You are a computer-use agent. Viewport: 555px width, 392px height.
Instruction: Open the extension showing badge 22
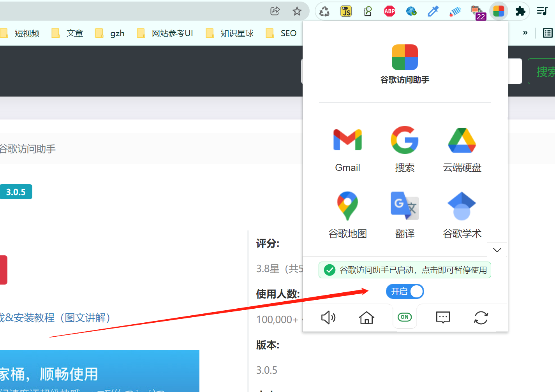click(x=478, y=12)
